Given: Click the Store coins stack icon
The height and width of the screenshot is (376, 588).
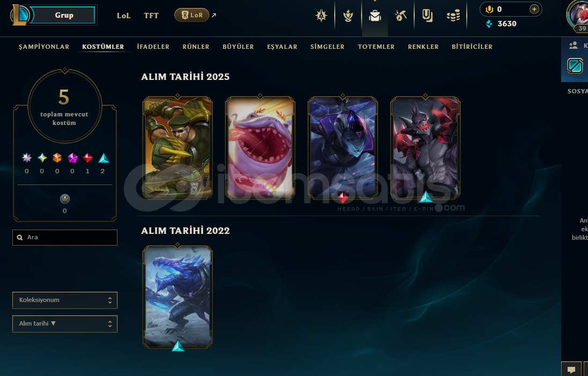Looking at the screenshot, I should pyautogui.click(x=453, y=16).
